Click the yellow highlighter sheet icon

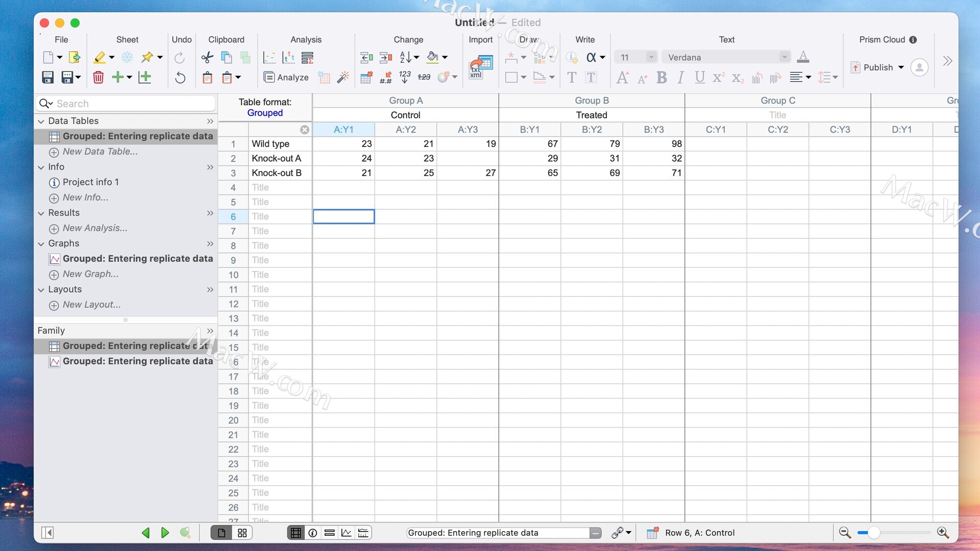coord(100,58)
